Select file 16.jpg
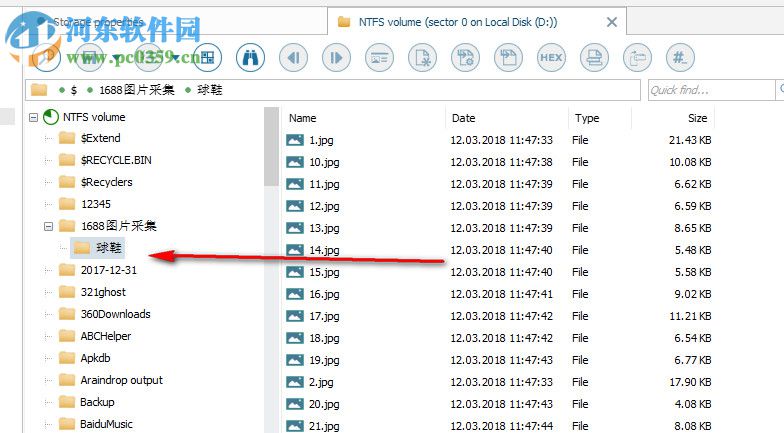The width and height of the screenshot is (784, 433). tap(324, 294)
